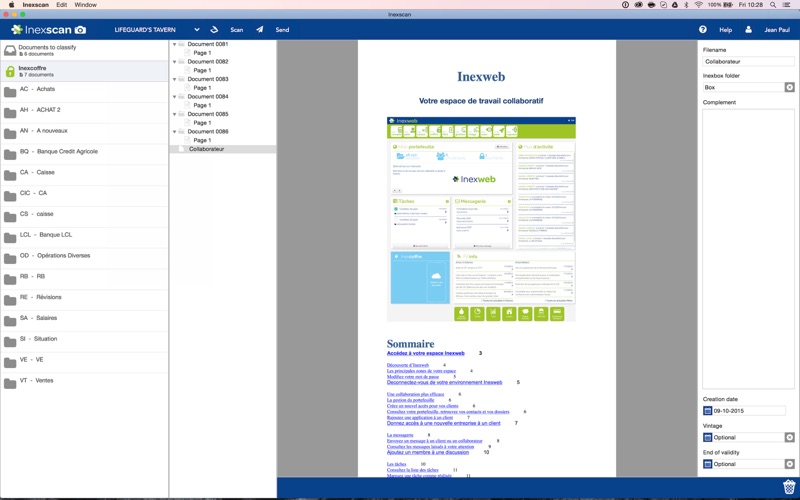Select Page 1 under Document 0081
Image resolution: width=800 pixels, height=500 pixels.
[x=202, y=53]
